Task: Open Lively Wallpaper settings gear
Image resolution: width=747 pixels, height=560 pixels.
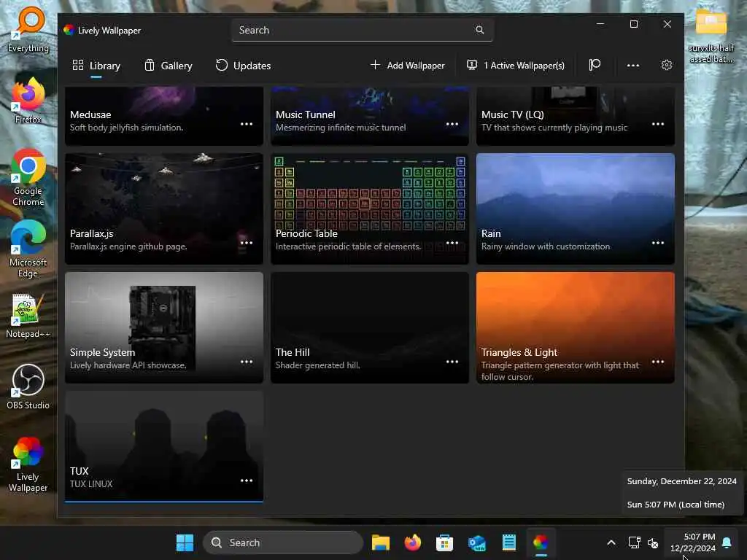Action: [x=667, y=65]
